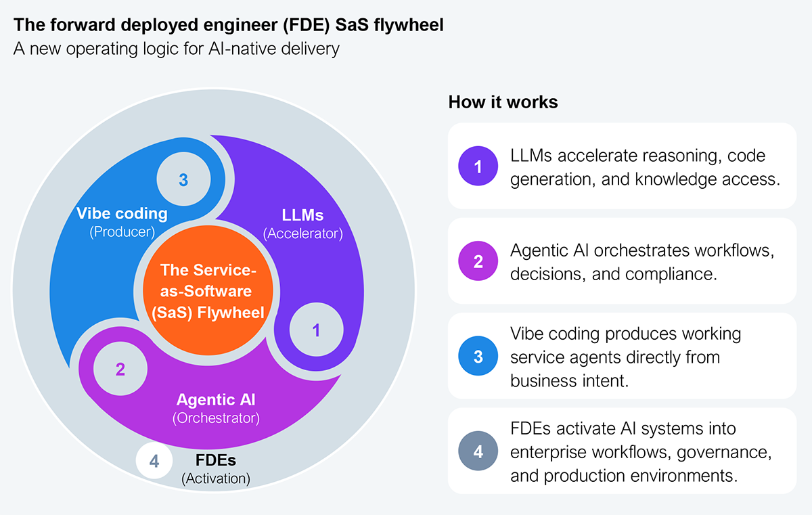Viewport: 812px width, 515px height.
Task: Click the FDE SaS flywheel title
Action: pos(229,26)
